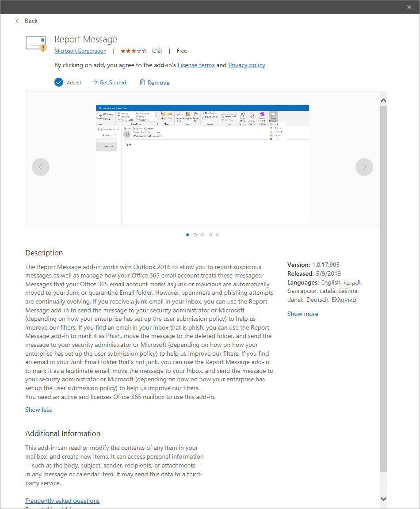Click the Get Started arrow icon
This screenshot has height=509, width=420.
coord(94,82)
